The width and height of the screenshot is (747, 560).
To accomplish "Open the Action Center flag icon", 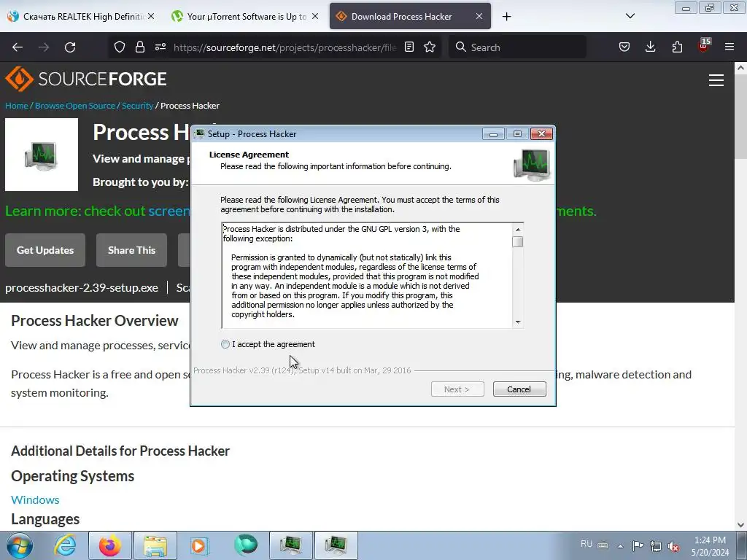I will tap(638, 545).
